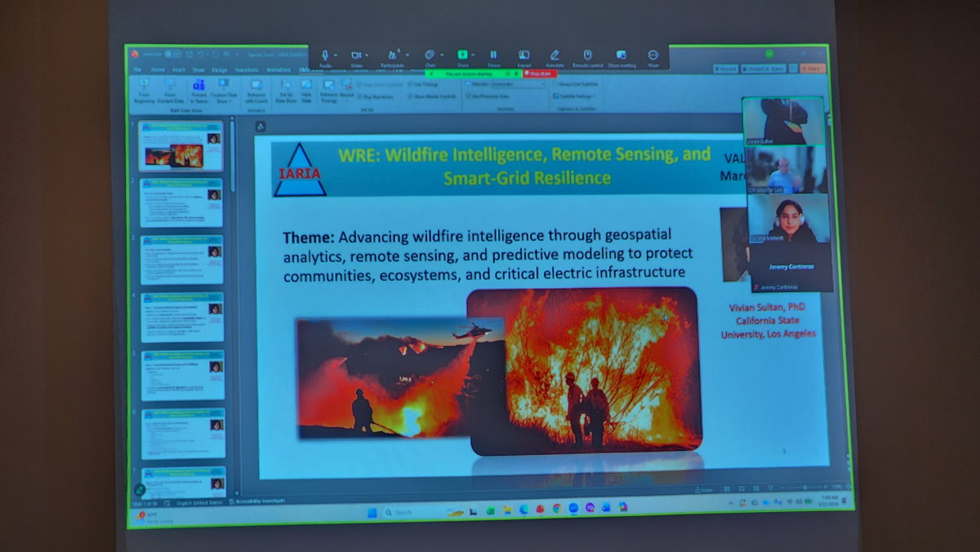This screenshot has width=980, height=552.
Task: Select the second slide thumbnail
Action: click(x=181, y=203)
